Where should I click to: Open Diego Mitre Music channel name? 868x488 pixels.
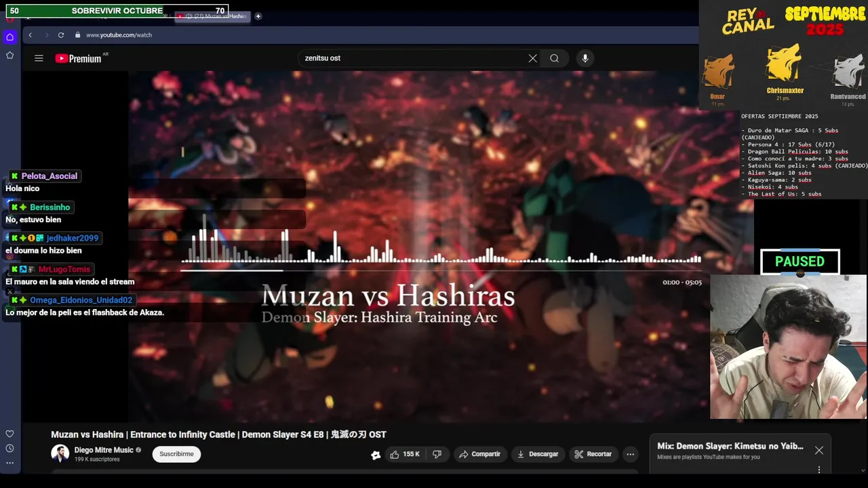(104, 450)
